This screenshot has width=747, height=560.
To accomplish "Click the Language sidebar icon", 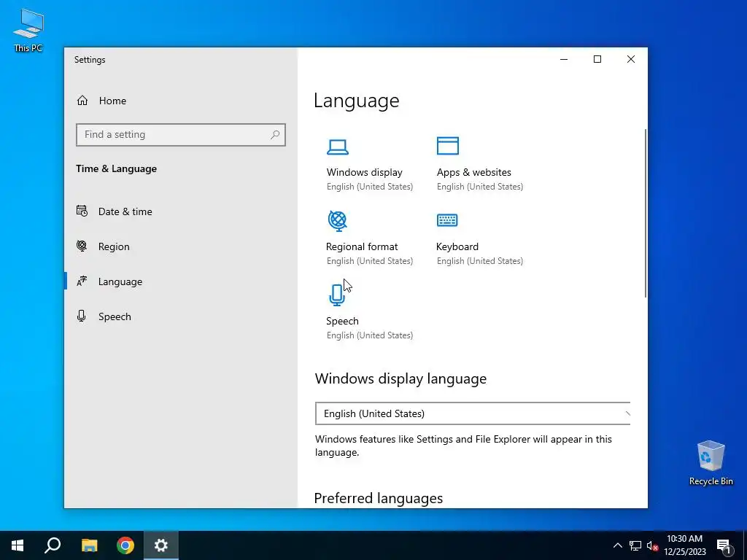I will (x=82, y=281).
